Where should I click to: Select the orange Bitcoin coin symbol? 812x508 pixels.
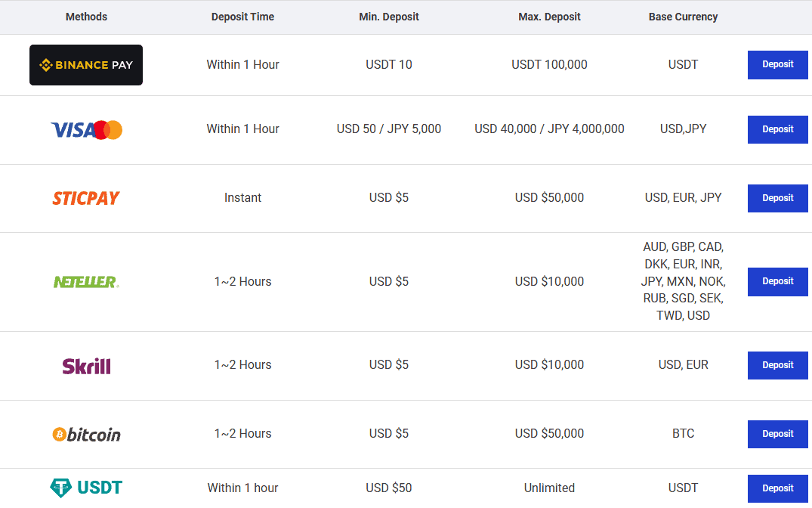point(58,434)
